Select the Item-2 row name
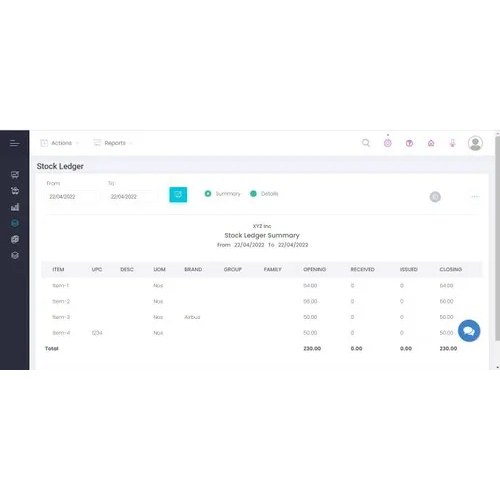This screenshot has height=500, width=500. (x=61, y=301)
